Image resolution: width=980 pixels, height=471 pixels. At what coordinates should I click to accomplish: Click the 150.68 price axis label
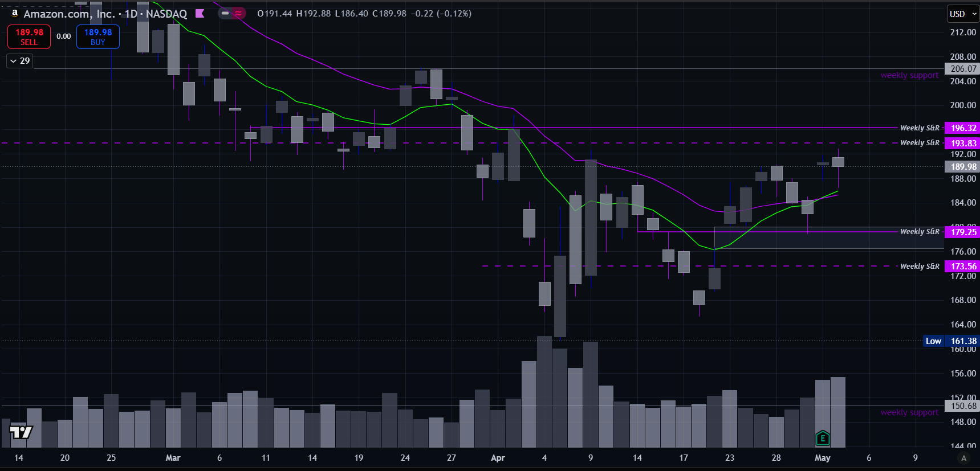(x=962, y=406)
